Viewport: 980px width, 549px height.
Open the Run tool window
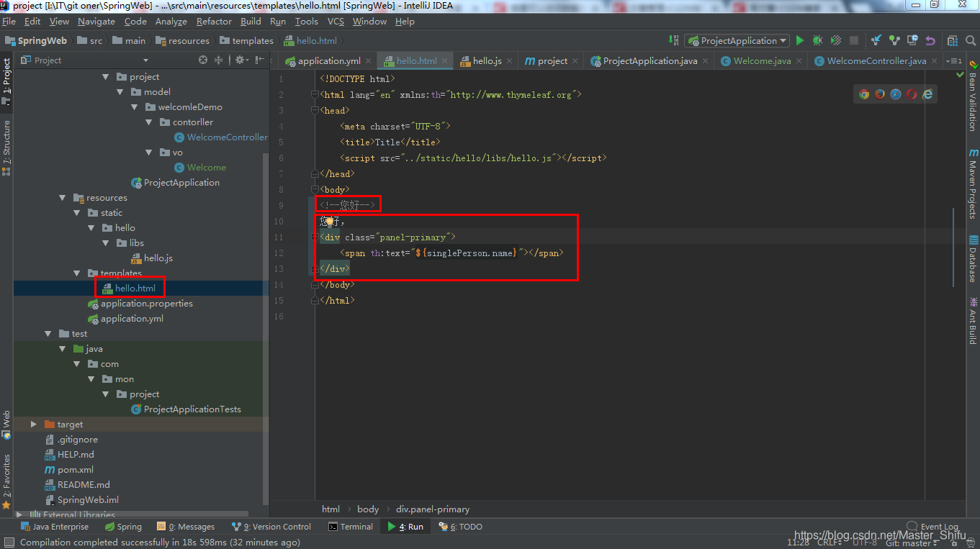(x=405, y=527)
